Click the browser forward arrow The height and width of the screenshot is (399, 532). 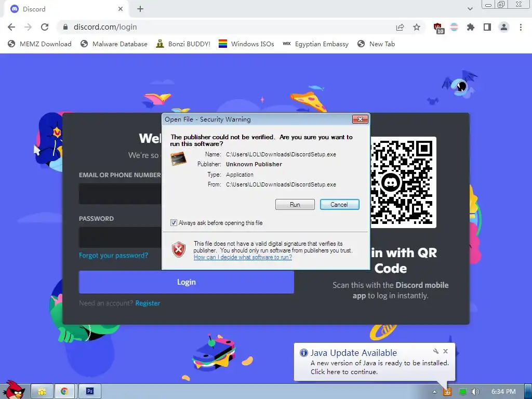click(x=28, y=27)
